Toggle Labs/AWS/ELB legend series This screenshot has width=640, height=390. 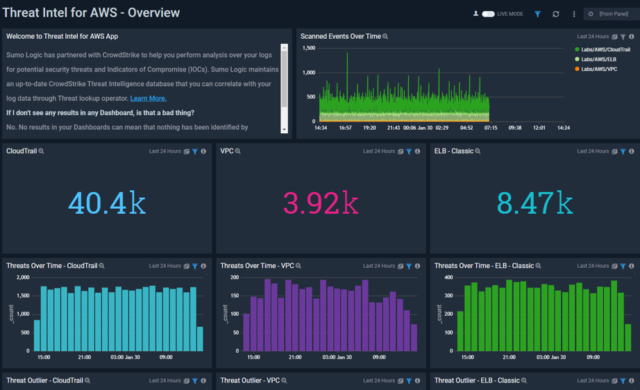tap(596, 59)
